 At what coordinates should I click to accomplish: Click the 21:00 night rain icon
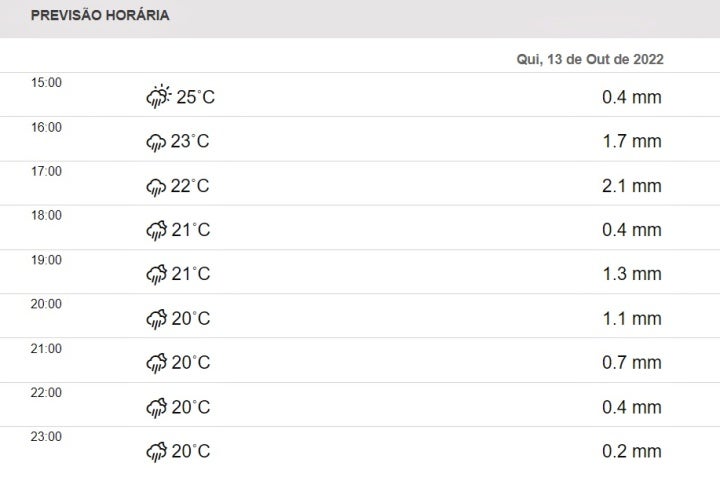pos(156,363)
